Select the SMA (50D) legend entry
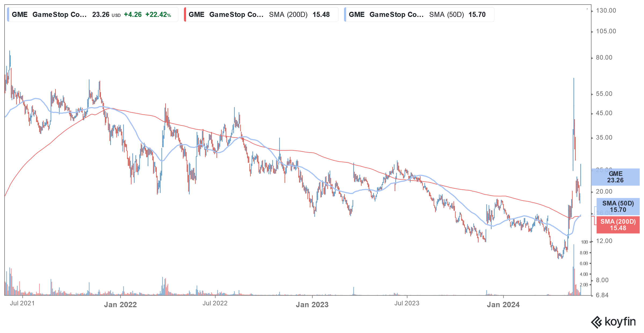The height and width of the screenshot is (333, 644). 419,15
